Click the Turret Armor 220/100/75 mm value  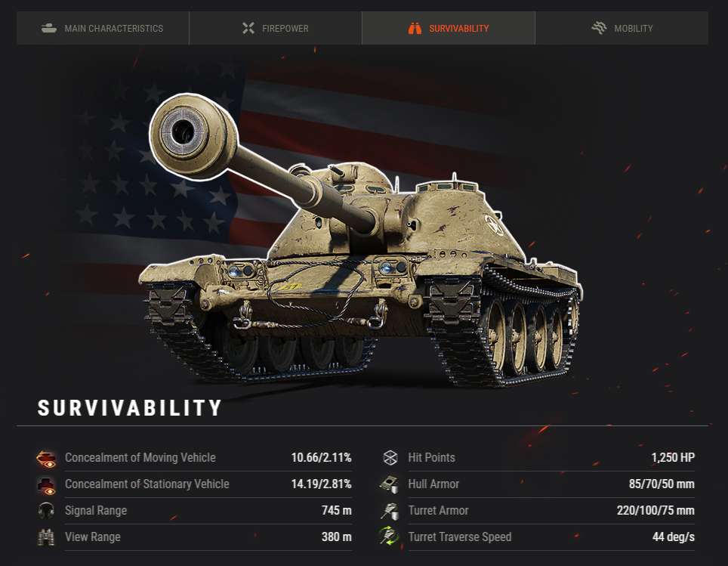coord(656,511)
